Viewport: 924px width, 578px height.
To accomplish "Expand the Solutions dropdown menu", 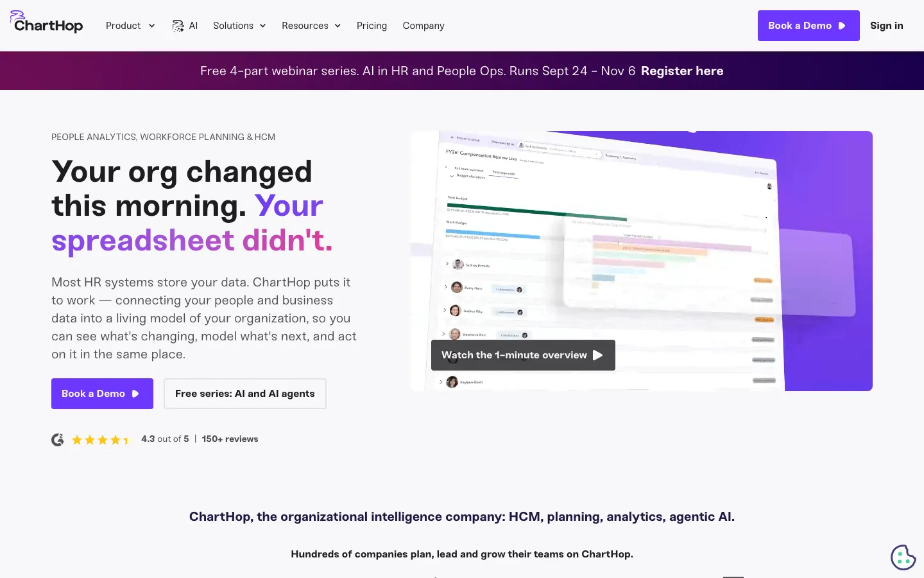I will click(x=239, y=26).
